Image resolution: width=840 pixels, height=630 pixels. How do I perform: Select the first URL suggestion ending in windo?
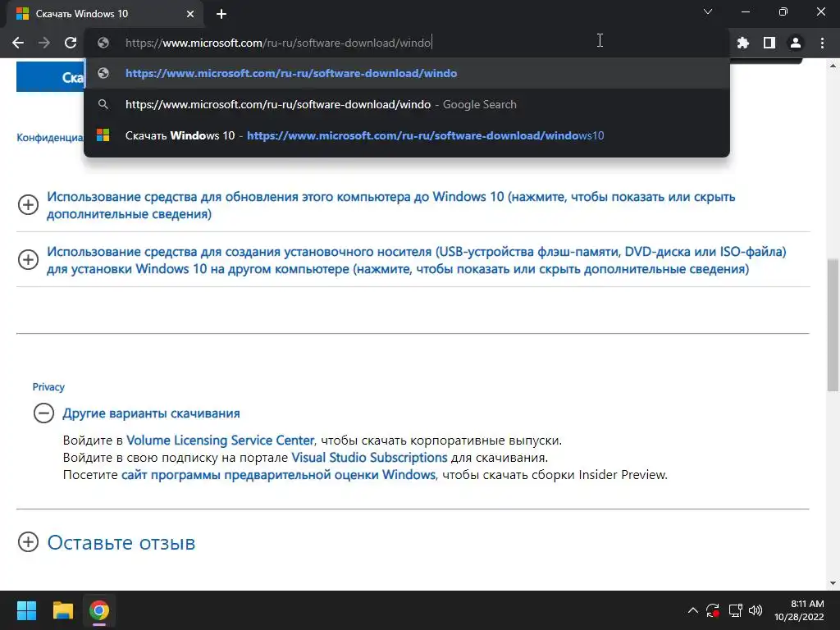point(407,73)
